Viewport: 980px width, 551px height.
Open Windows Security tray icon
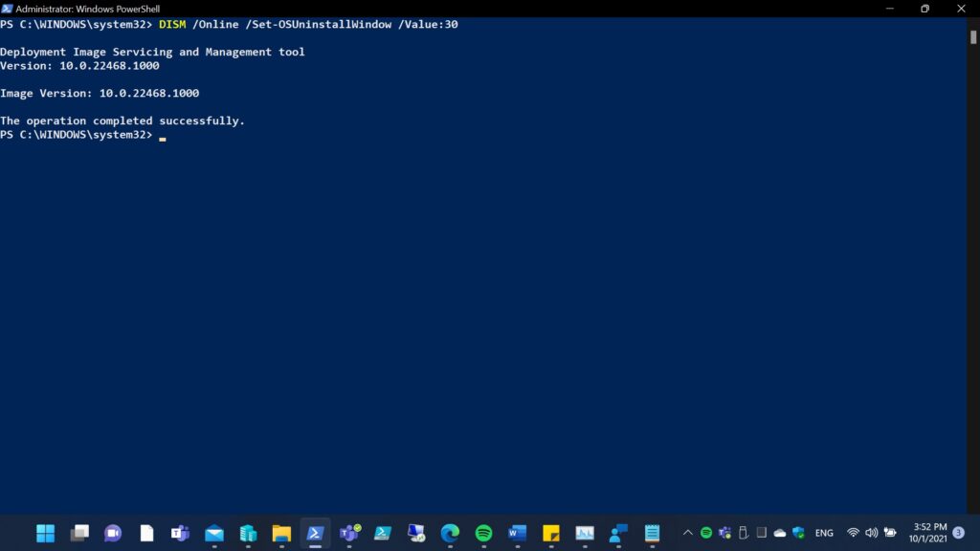pos(798,533)
